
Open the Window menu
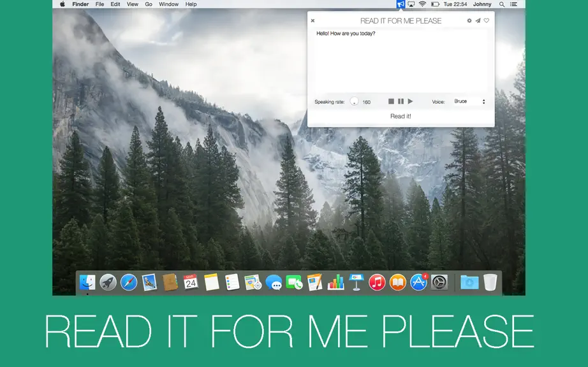[x=168, y=4]
